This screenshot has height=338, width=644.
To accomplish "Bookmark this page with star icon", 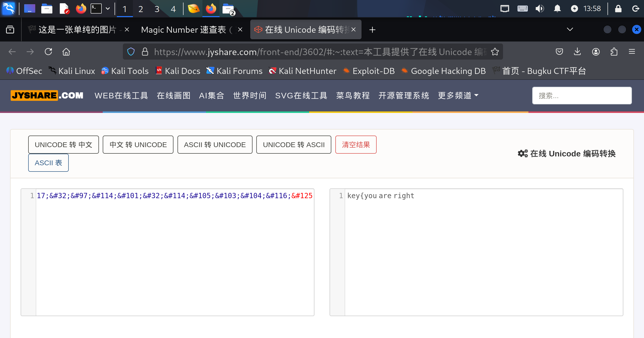I will tap(495, 52).
